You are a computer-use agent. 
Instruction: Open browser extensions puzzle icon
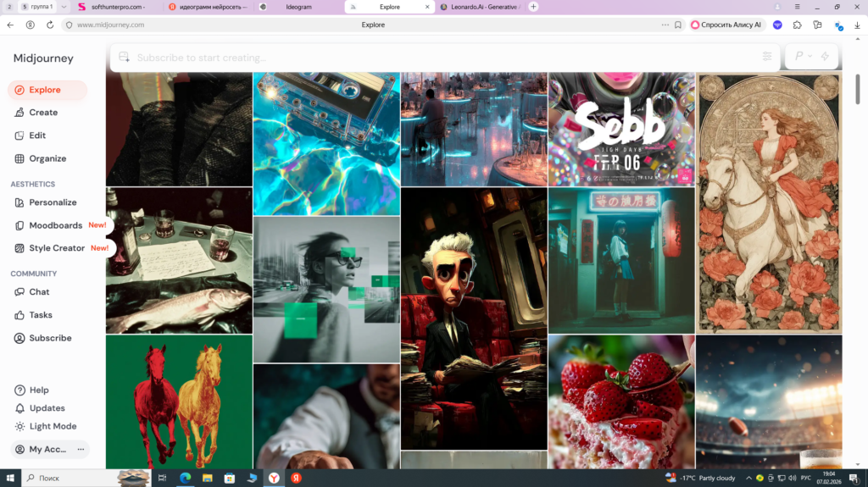point(797,25)
